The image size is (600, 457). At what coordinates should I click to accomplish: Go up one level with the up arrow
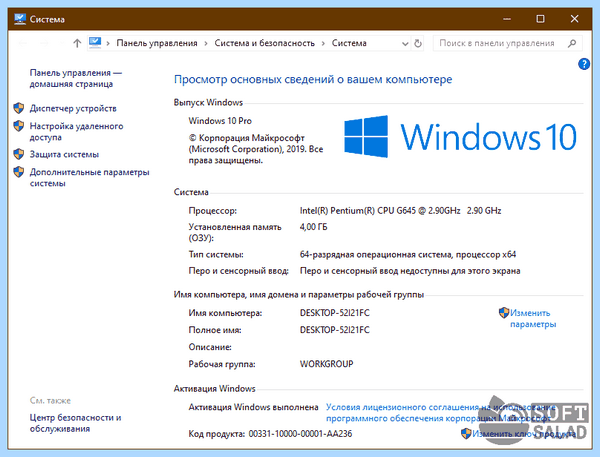click(77, 43)
